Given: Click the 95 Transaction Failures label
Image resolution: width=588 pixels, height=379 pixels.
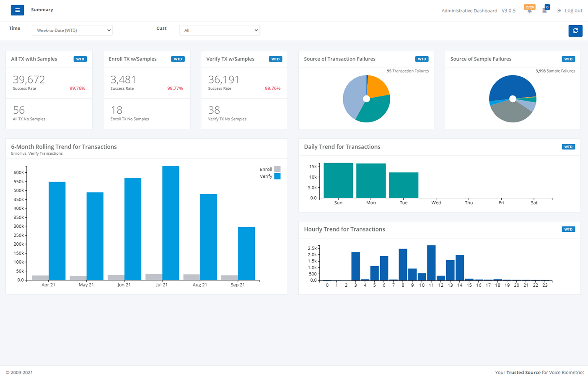Looking at the screenshot, I should tap(408, 71).
